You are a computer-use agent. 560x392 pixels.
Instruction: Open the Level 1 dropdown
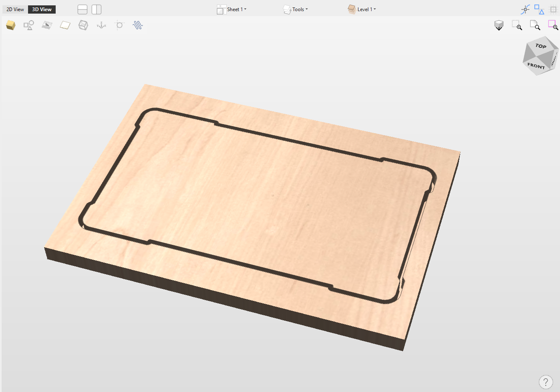[x=362, y=9]
